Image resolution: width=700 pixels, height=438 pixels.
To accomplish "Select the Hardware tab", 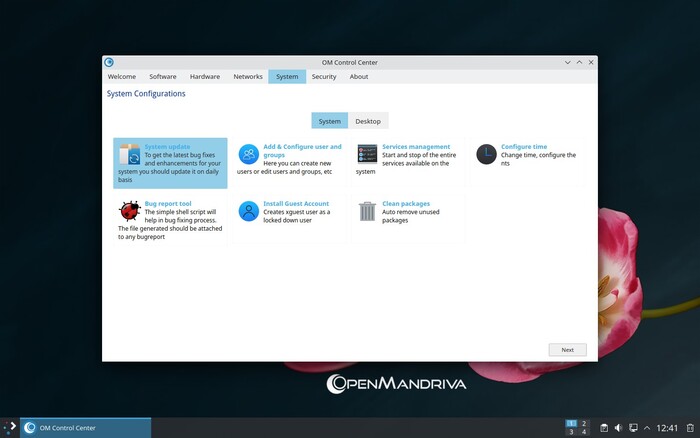I will (x=205, y=76).
